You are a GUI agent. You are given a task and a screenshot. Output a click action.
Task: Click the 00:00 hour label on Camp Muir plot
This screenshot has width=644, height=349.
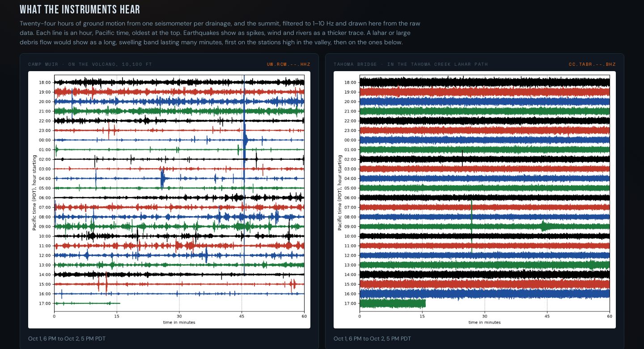[x=45, y=140]
